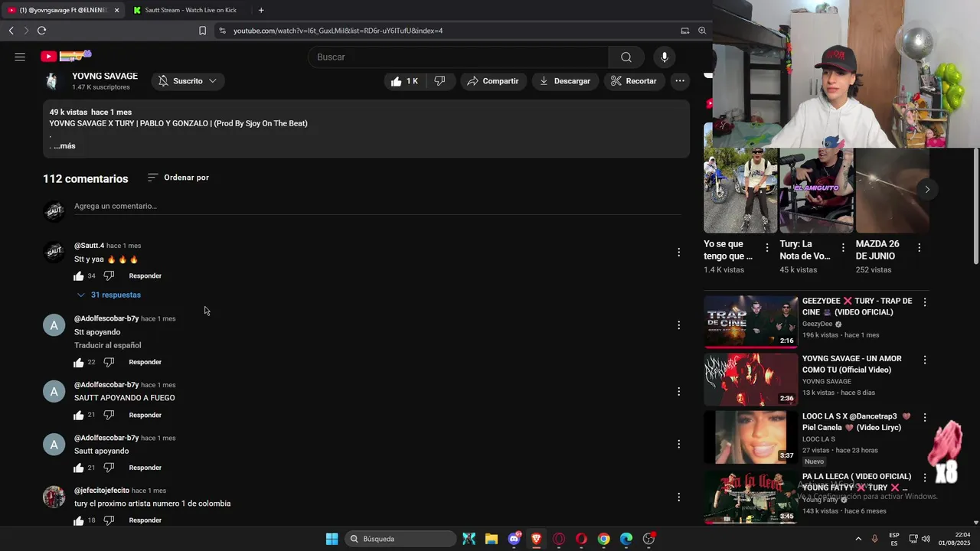This screenshot has height=551, width=980.
Task: Expand 31 respuestas replies
Action: pyautogui.click(x=109, y=295)
